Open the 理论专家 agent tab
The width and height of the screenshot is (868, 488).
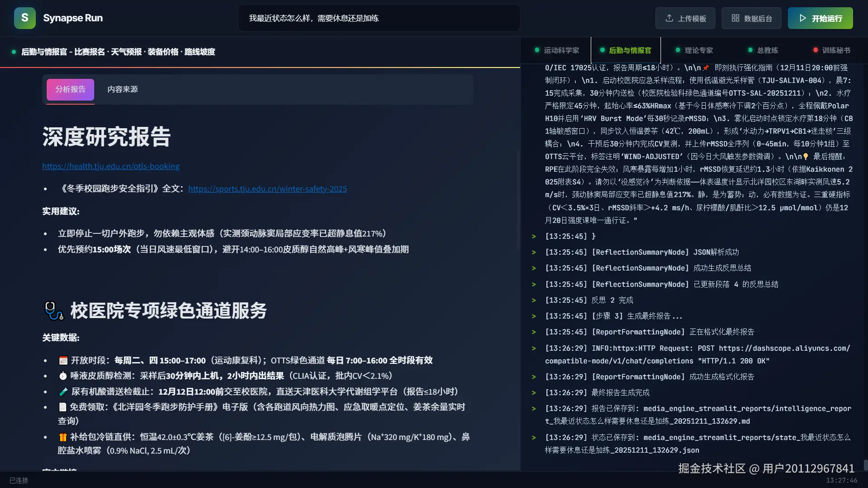click(x=694, y=50)
